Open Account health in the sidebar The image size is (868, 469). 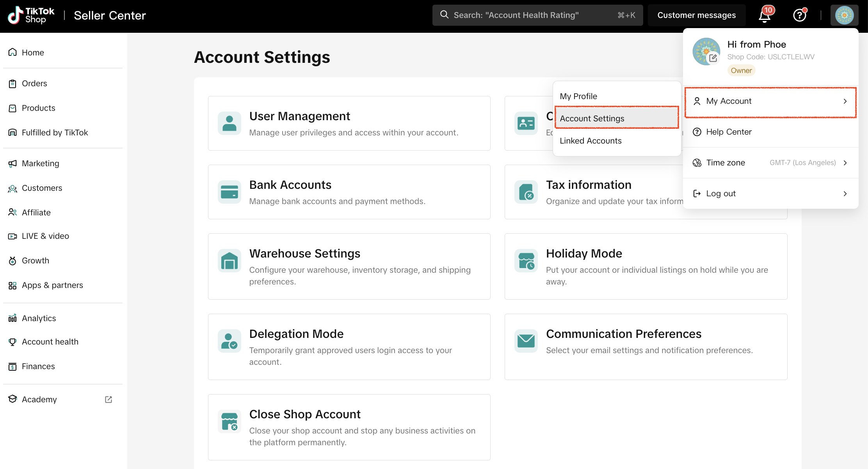50,342
